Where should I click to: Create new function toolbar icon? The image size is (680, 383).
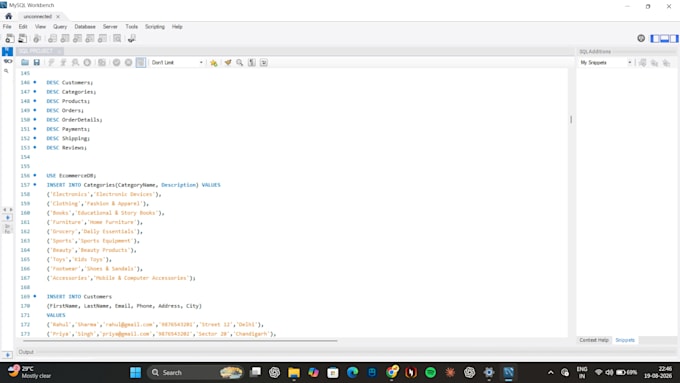(102, 39)
